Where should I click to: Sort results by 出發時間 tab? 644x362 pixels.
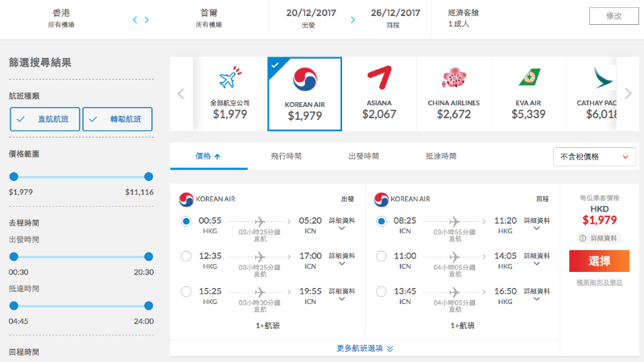coord(364,156)
